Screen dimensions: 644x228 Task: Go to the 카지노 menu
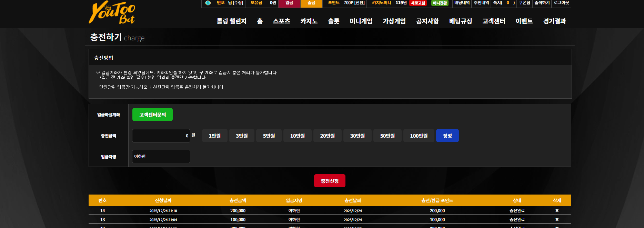pos(309,21)
